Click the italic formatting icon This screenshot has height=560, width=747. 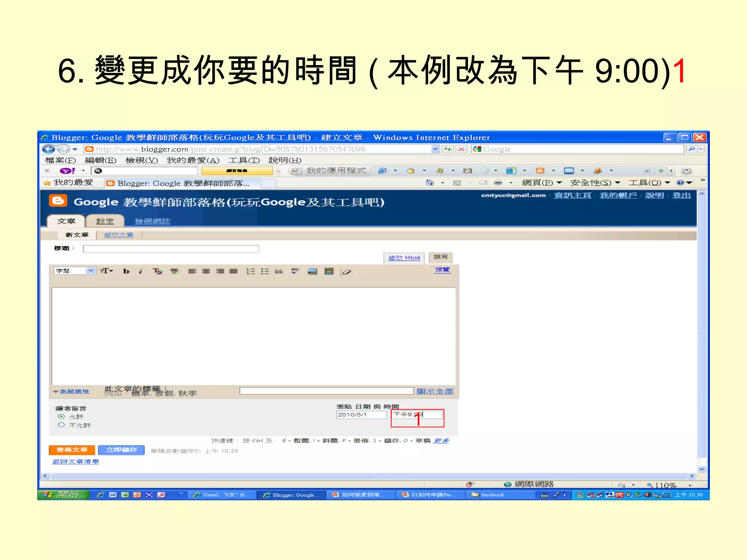point(140,271)
